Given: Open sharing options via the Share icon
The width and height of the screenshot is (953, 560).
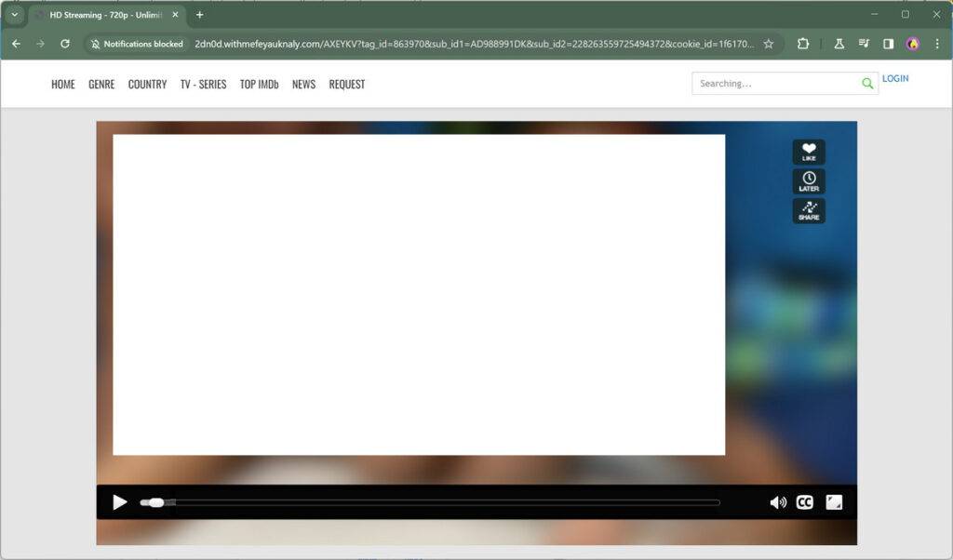Looking at the screenshot, I should tap(808, 211).
